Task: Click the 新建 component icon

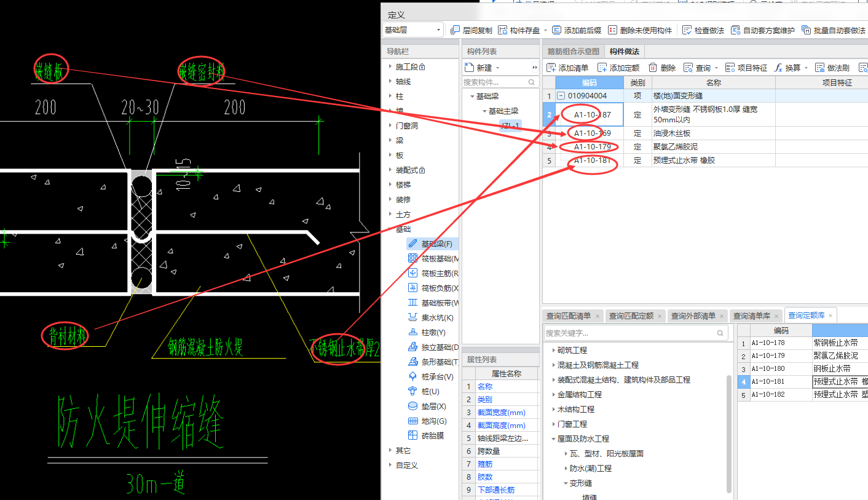Action: tap(470, 67)
